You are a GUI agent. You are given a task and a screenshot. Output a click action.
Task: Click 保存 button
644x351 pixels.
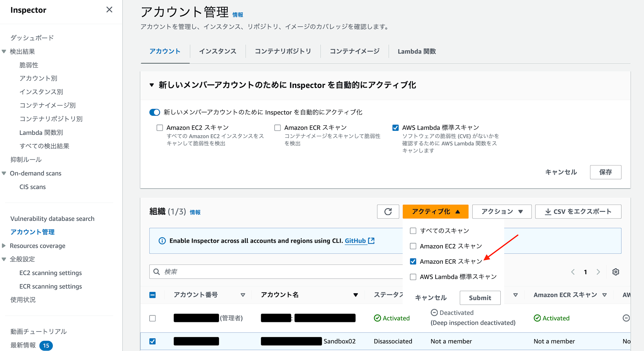(606, 172)
